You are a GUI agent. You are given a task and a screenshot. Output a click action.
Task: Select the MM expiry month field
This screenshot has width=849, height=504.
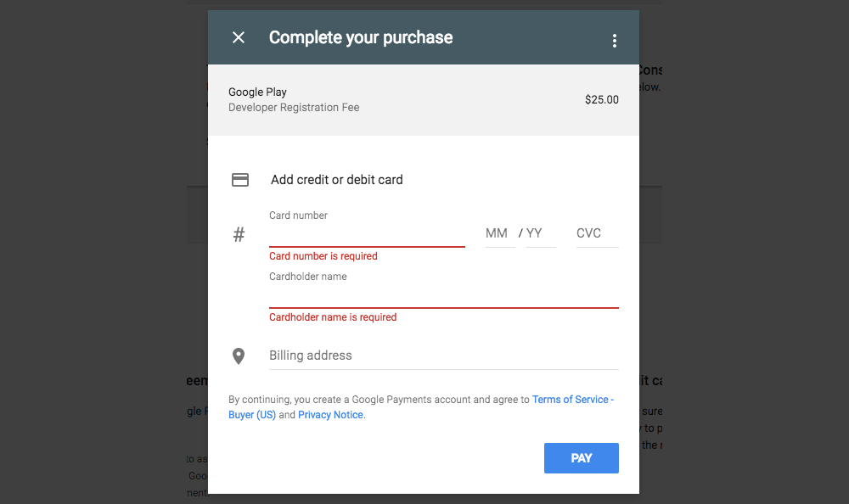(500, 233)
